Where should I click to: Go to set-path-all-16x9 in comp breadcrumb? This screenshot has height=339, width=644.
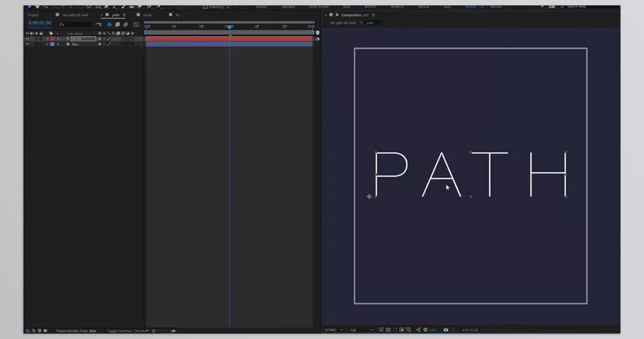[x=343, y=23]
